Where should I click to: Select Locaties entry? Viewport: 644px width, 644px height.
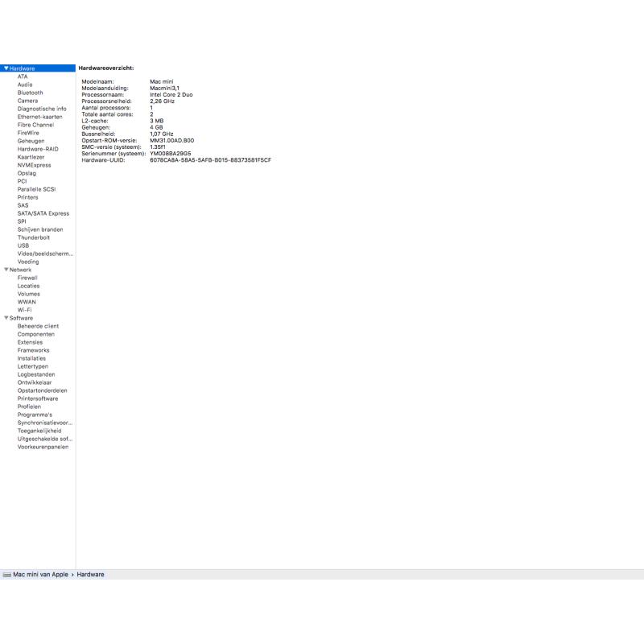pyautogui.click(x=29, y=286)
